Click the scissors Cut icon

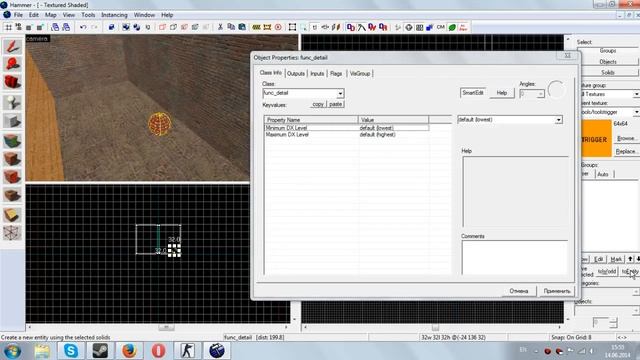click(220, 27)
